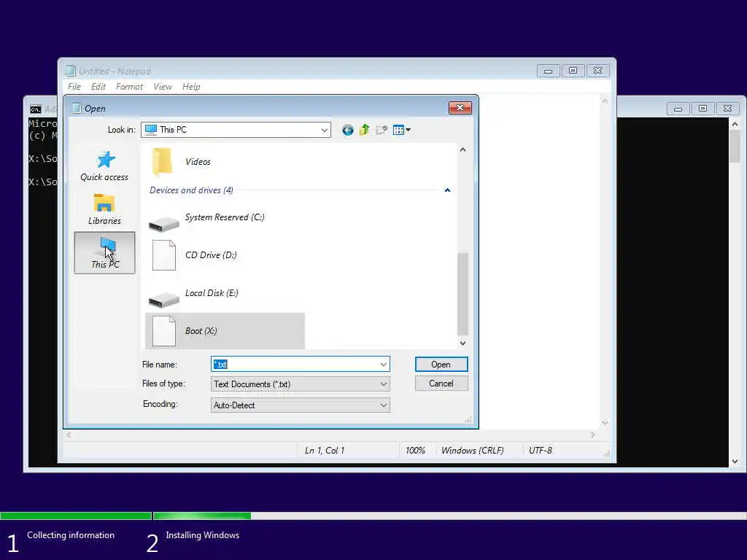Open the Files of type dropdown
Viewport: 747px width, 560px height.
point(301,384)
